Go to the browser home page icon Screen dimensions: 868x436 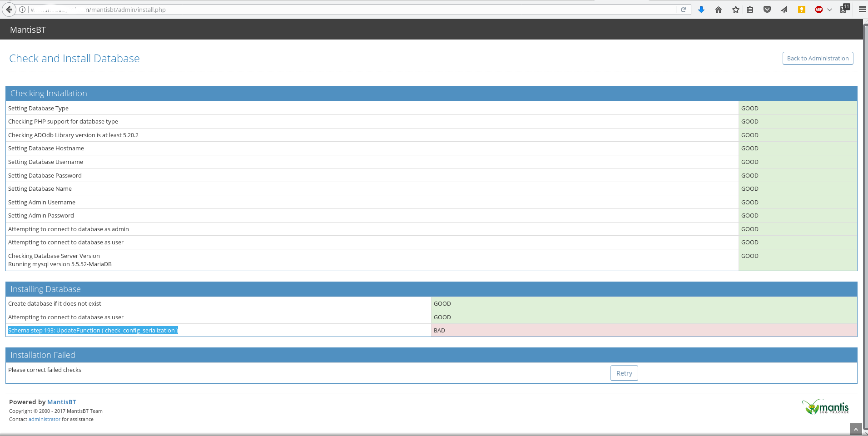(719, 10)
